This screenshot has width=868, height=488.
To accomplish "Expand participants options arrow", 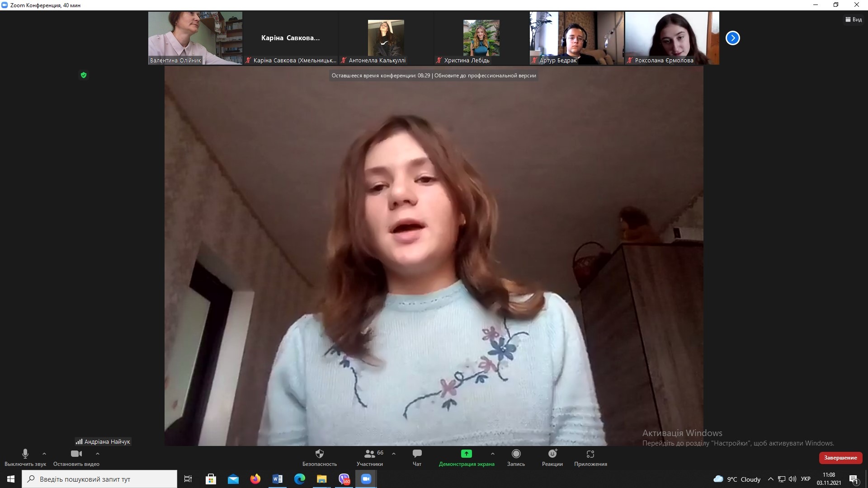I will [394, 454].
